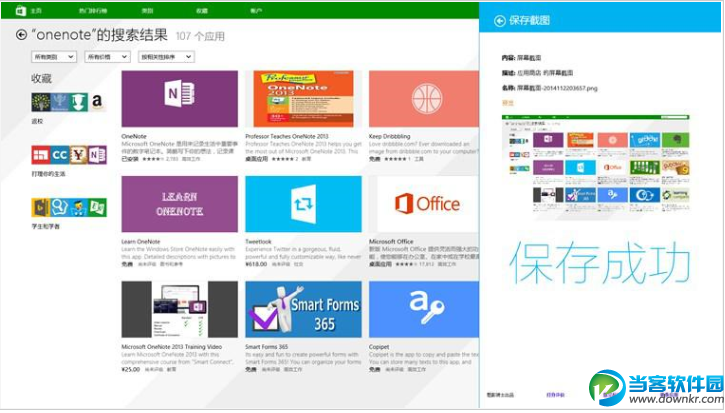
Task: Click the Copipet app title text
Action: 379,347
